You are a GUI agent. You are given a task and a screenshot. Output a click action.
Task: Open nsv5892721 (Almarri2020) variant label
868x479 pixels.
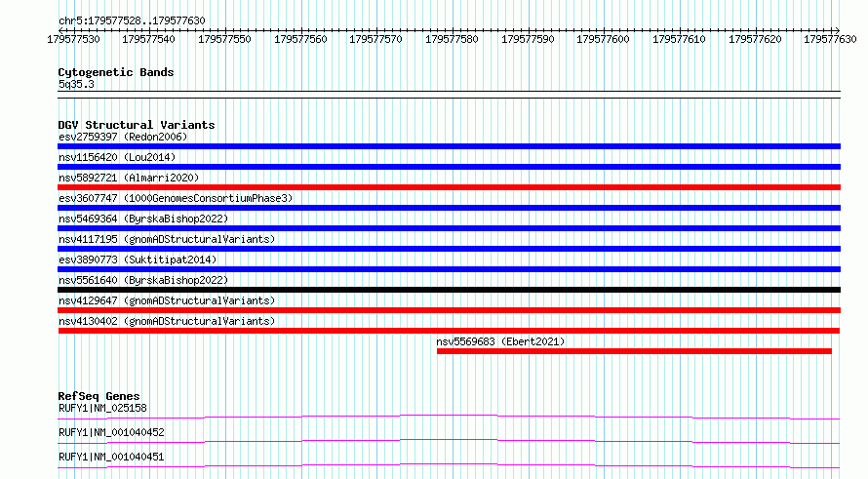point(129,178)
